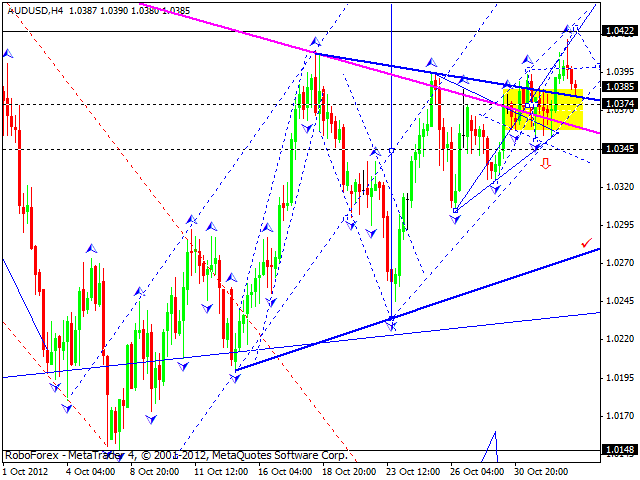Select the square marker on the vertical blue line
This screenshot has height=480, width=640.
coord(391,151)
